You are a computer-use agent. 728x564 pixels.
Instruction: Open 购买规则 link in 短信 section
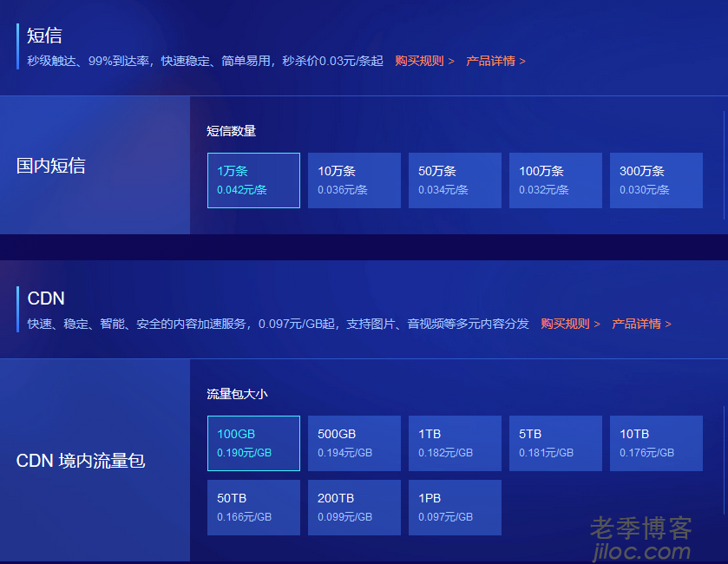point(424,61)
